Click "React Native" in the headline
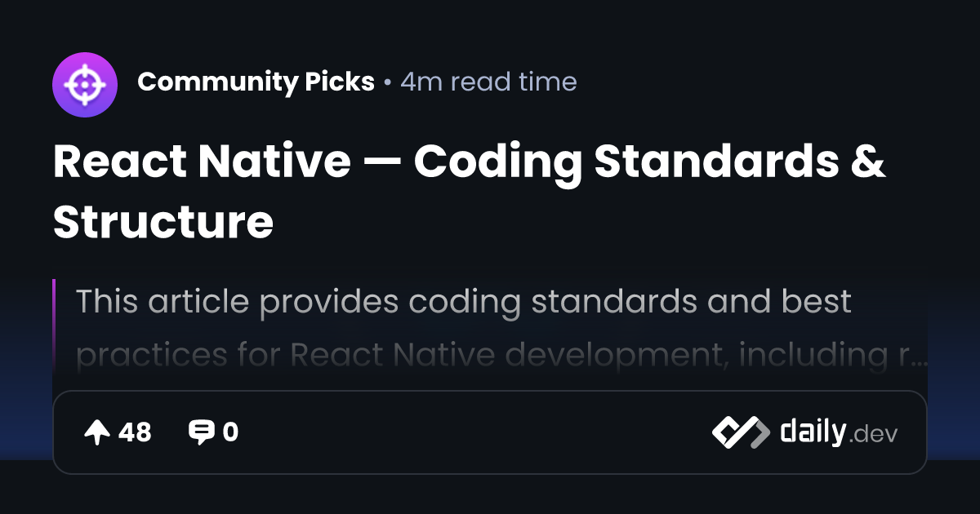 (201, 162)
